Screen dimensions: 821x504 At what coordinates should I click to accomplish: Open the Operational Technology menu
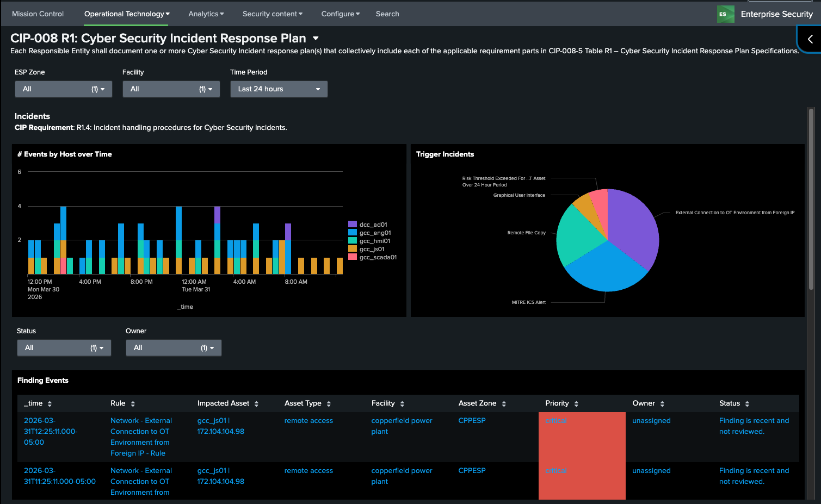click(126, 14)
